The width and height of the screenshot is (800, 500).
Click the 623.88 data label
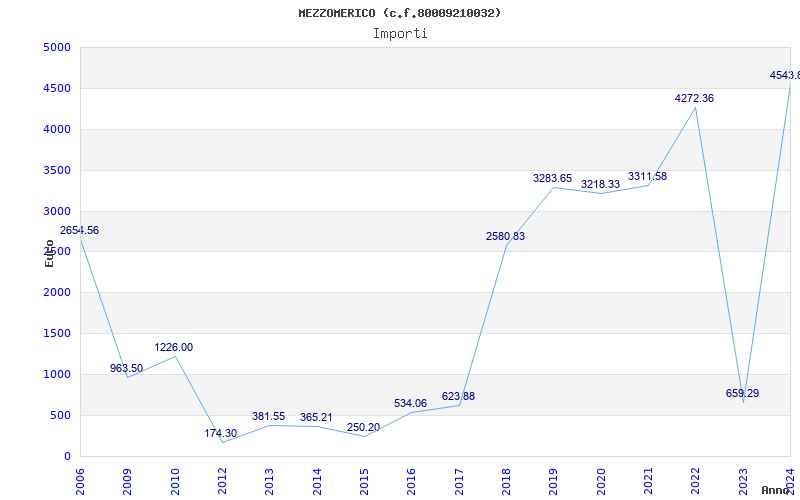click(x=458, y=396)
